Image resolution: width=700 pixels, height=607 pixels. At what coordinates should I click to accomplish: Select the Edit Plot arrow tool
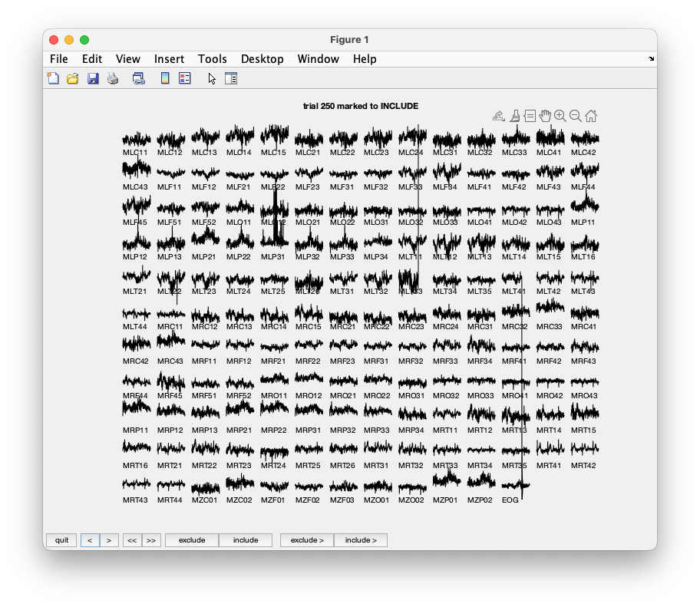click(x=212, y=78)
